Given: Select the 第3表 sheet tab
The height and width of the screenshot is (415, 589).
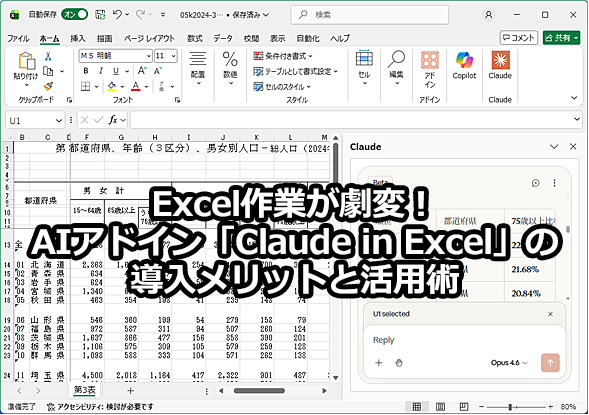Looking at the screenshot, I should (85, 390).
